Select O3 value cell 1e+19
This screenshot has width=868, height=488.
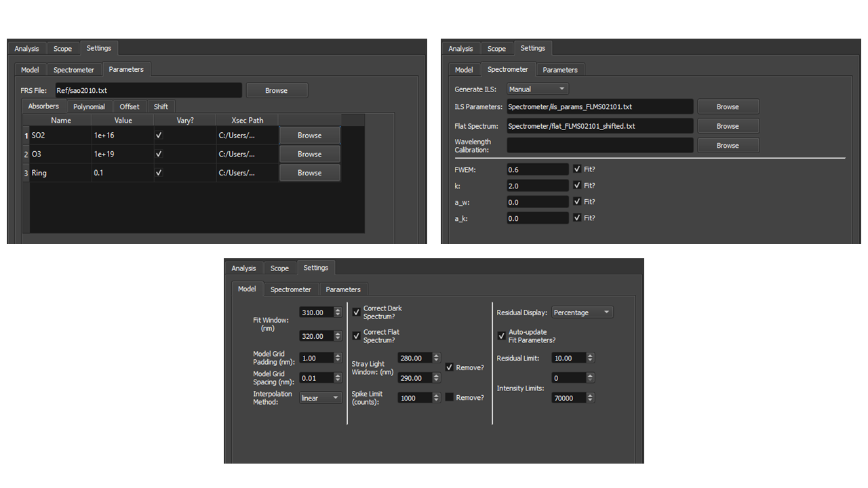coord(123,154)
